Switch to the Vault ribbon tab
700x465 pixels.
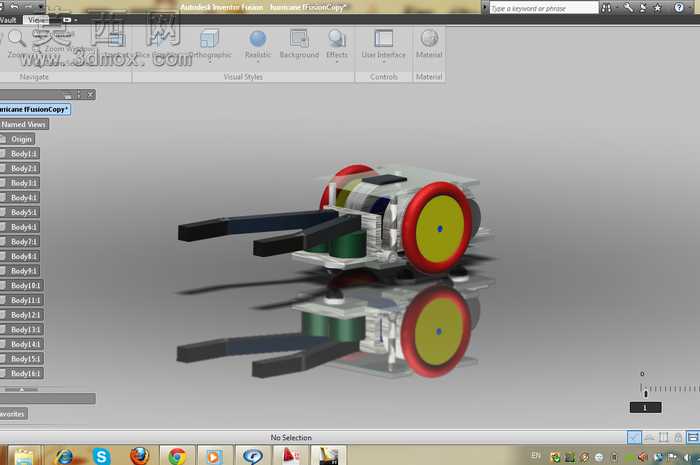pyautogui.click(x=8, y=20)
